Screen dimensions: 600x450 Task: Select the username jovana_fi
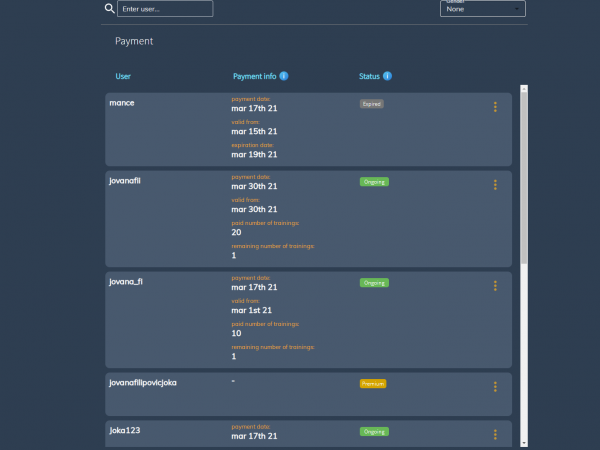126,282
